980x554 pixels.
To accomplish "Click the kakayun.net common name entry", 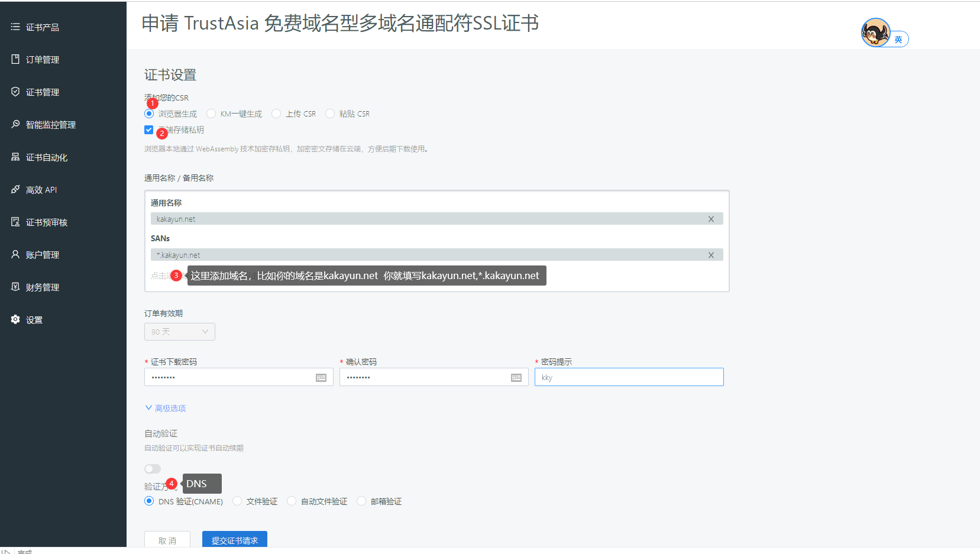I will (436, 219).
